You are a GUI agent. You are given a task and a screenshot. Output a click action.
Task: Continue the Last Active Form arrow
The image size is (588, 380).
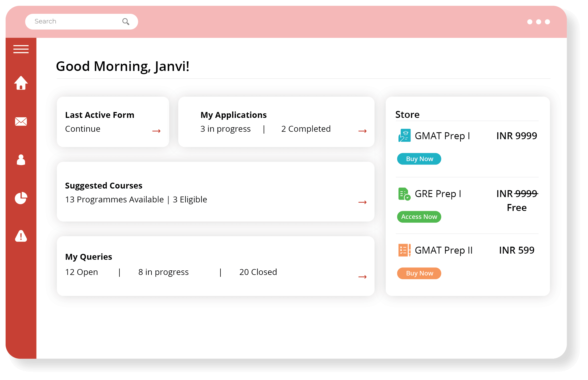(156, 131)
